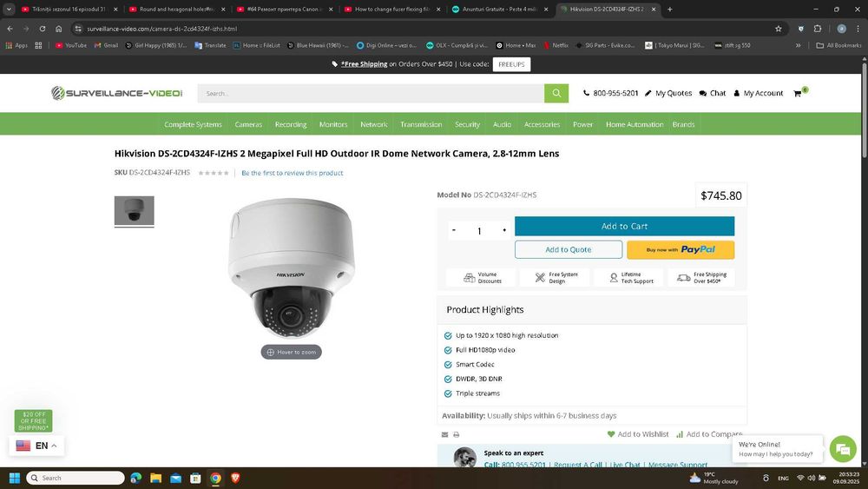Open the Chrome three-dot menu
Image resolution: width=868 pixels, height=489 pixels.
[858, 29]
